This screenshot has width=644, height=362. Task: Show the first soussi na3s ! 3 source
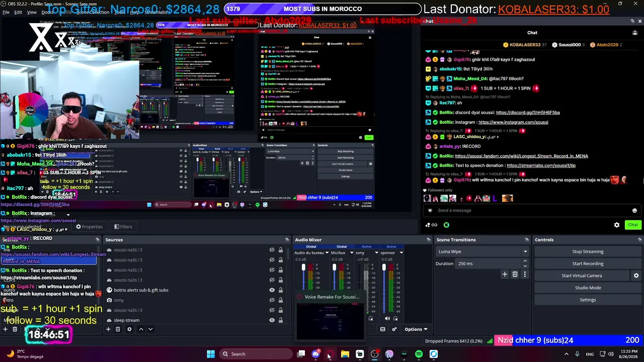point(272,250)
